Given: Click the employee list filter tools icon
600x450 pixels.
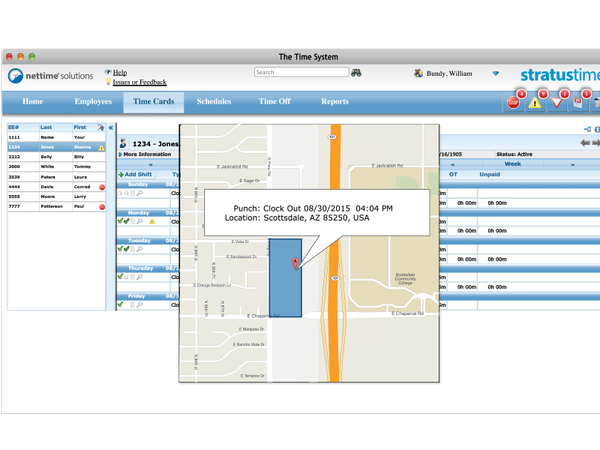Looking at the screenshot, I should tap(101, 127).
